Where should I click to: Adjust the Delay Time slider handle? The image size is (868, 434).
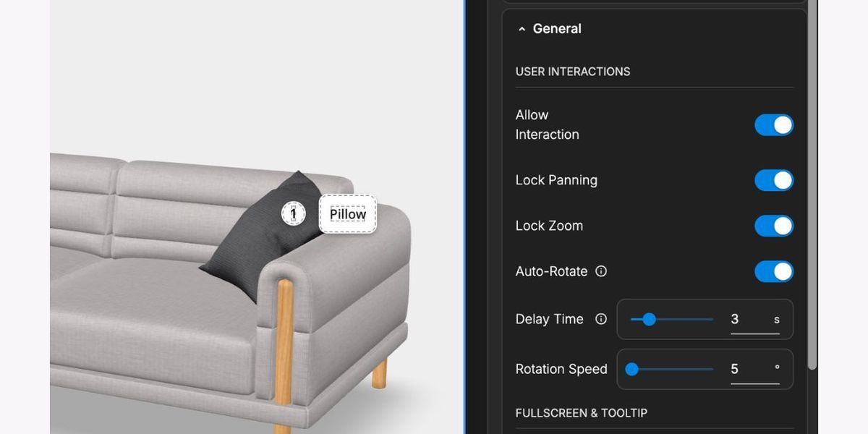649,319
